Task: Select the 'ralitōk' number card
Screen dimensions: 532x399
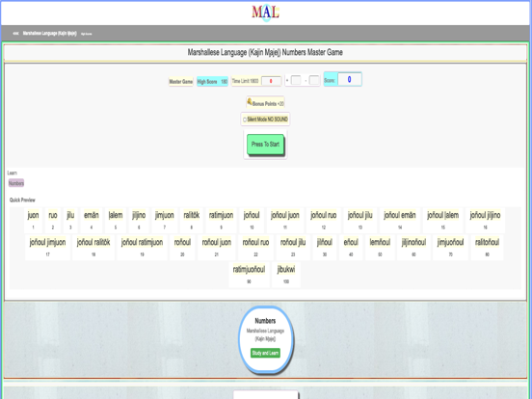Action: 192,220
